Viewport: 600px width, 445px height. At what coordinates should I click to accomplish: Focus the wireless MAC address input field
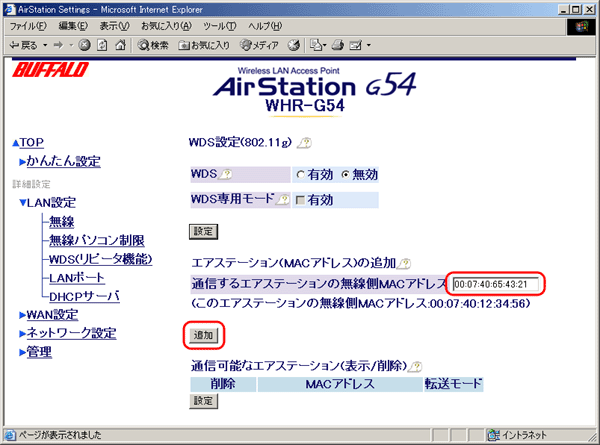[496, 284]
